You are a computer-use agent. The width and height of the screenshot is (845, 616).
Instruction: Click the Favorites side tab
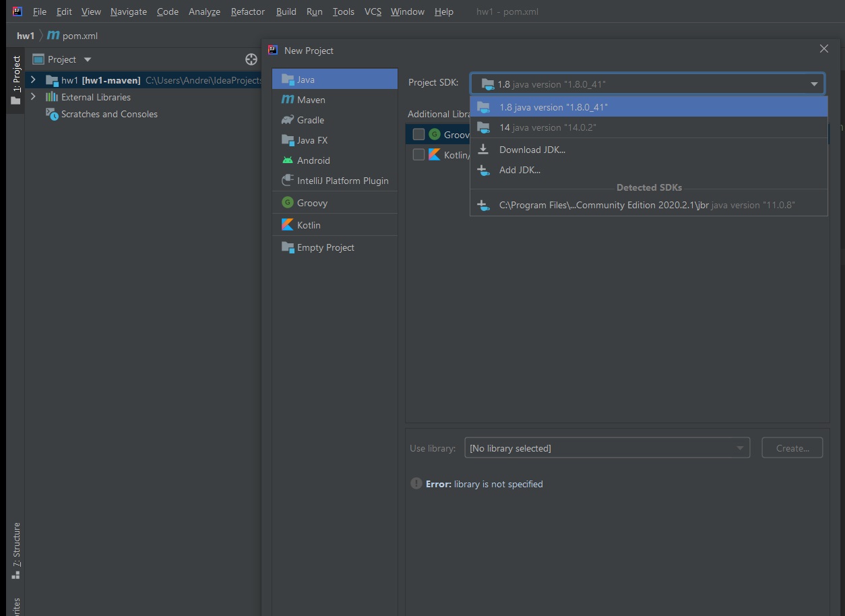[x=16, y=606]
